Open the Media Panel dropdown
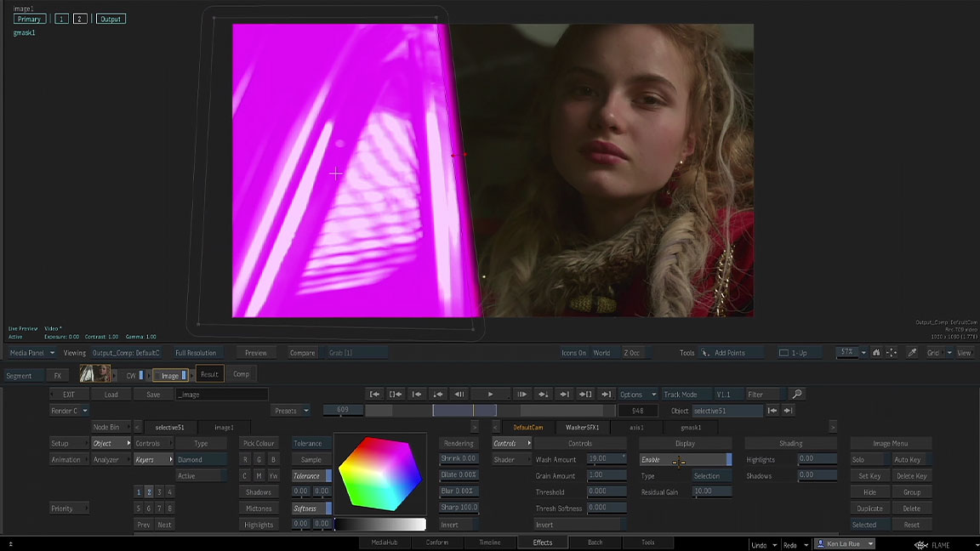Image resolution: width=980 pixels, height=551 pixels. [31, 353]
